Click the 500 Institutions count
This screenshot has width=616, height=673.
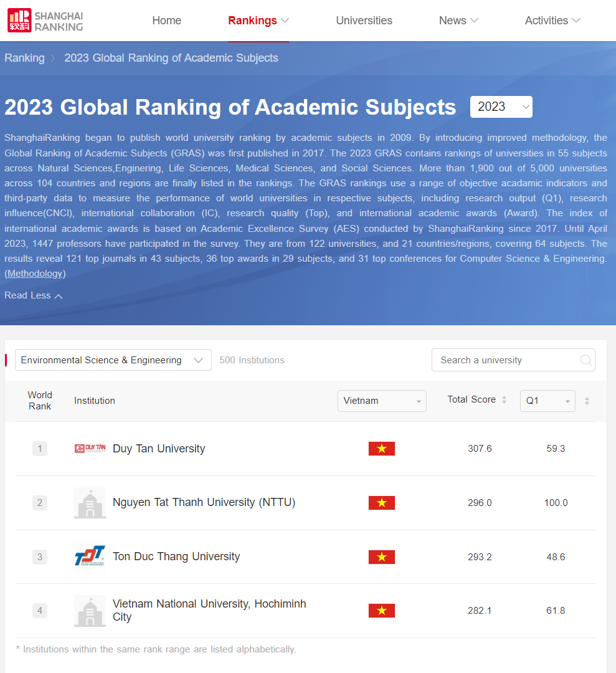(252, 360)
